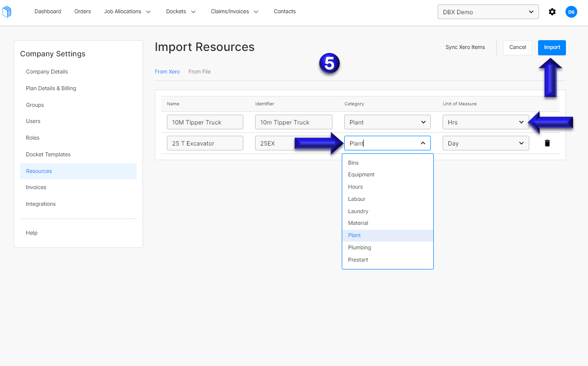Open Docket Templates settings
Viewport: 588px width, 366px height.
48,154
